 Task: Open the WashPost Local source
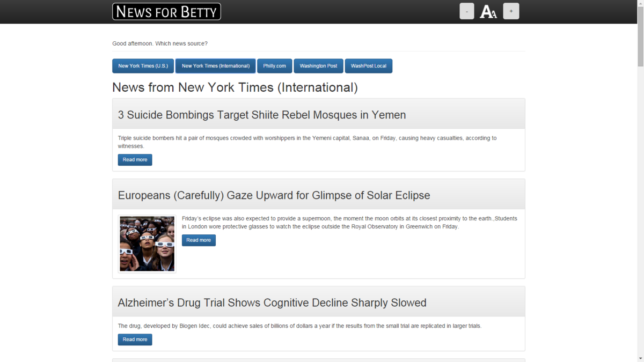point(369,66)
